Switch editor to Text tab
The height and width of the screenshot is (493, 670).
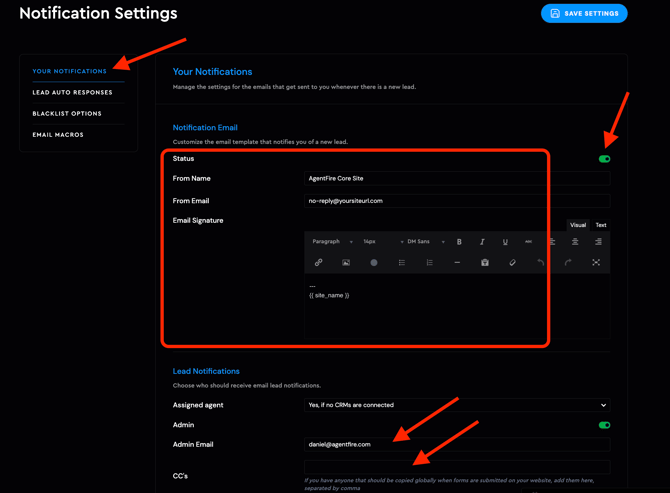(601, 225)
